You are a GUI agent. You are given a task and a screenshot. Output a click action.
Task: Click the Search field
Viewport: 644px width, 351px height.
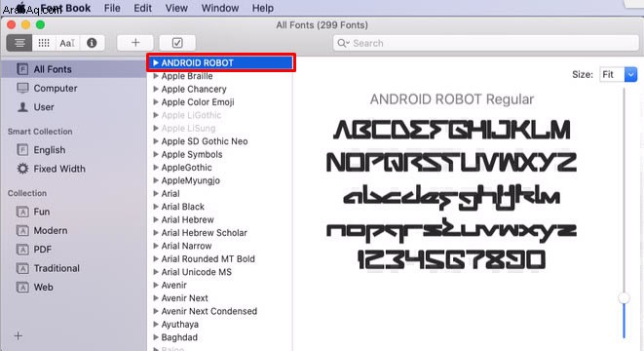[485, 43]
